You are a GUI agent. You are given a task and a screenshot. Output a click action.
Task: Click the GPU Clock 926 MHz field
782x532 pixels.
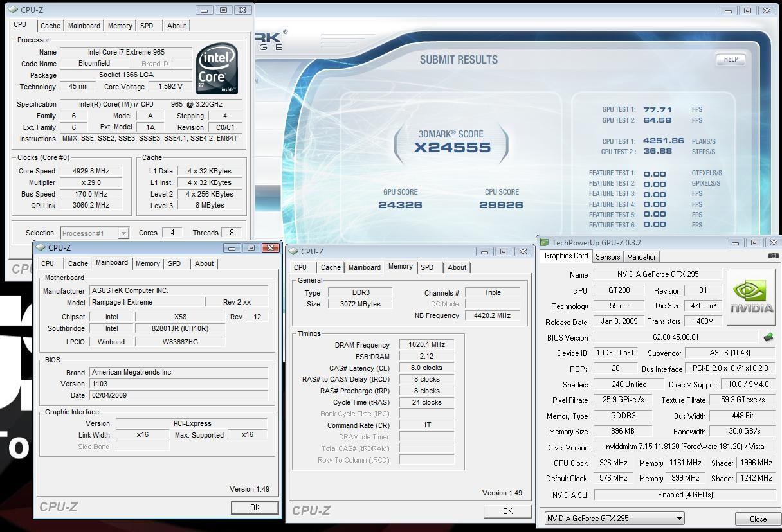612,463
